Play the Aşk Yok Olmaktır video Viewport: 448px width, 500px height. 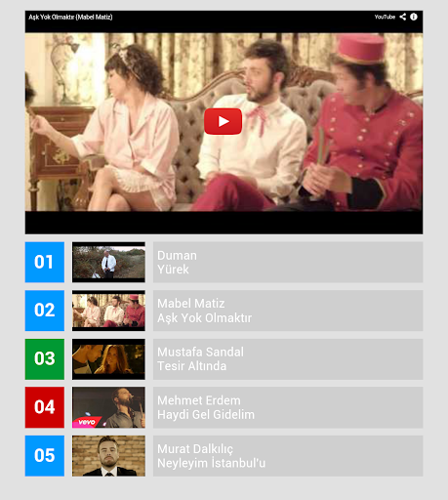click(223, 121)
